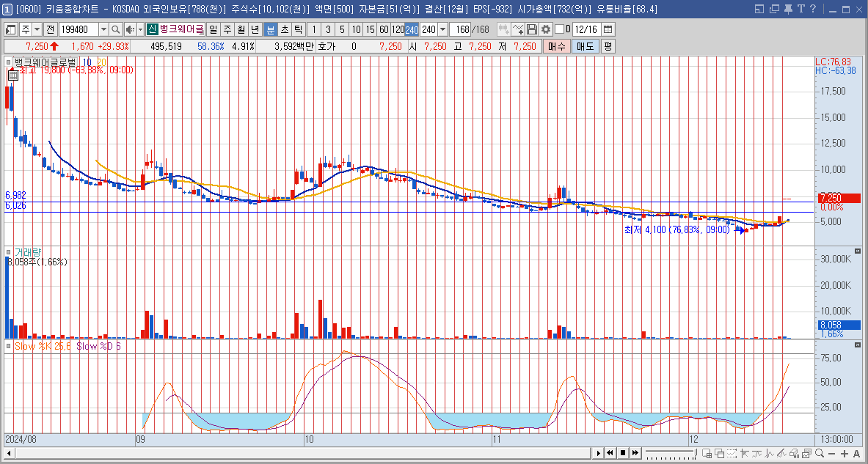Open the stock search magnifier icon
The image size is (868, 464).
[x=116, y=29]
